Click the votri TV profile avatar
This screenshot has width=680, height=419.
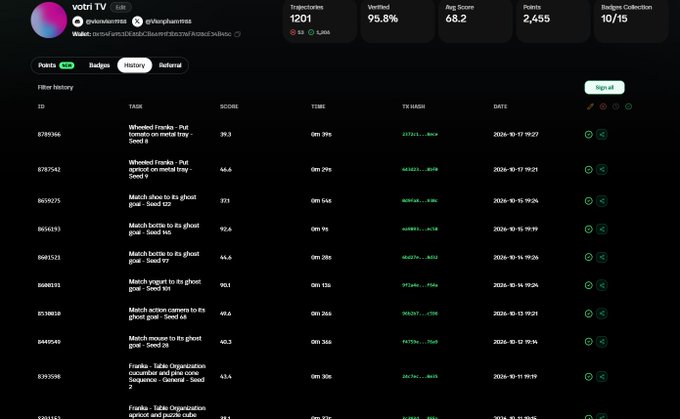[49, 20]
